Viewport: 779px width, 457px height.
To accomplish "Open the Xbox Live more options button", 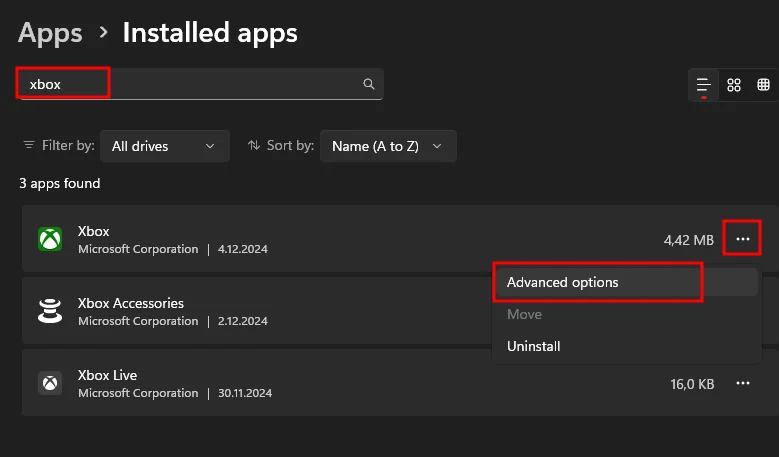I will (743, 383).
